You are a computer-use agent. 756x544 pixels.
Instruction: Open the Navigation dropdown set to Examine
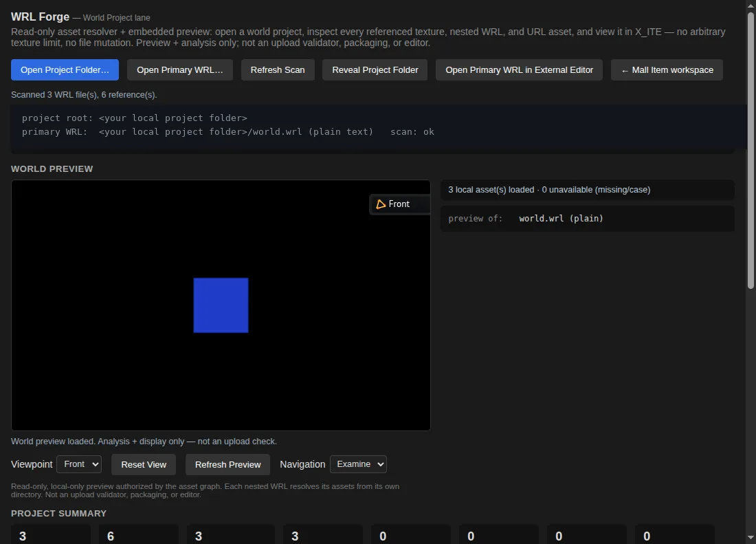(x=358, y=464)
